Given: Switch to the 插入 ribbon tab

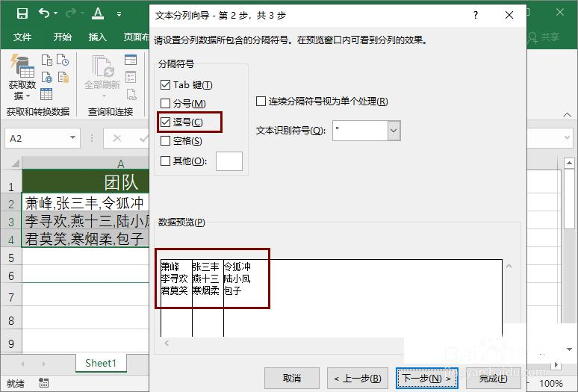Looking at the screenshot, I should pyautogui.click(x=97, y=37).
